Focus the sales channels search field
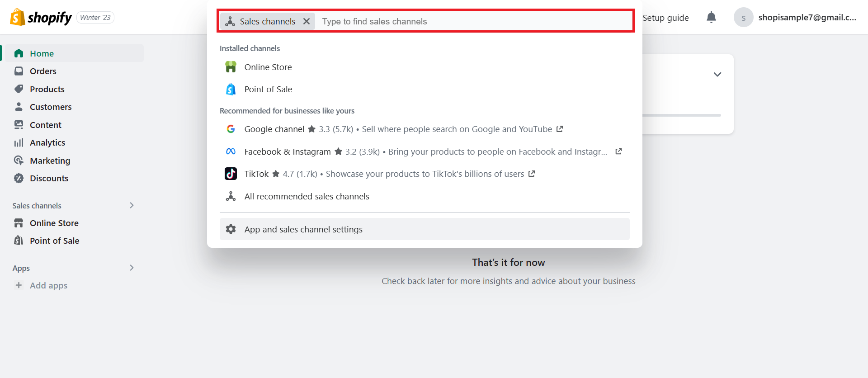Image resolution: width=868 pixels, height=378 pixels. (x=475, y=21)
